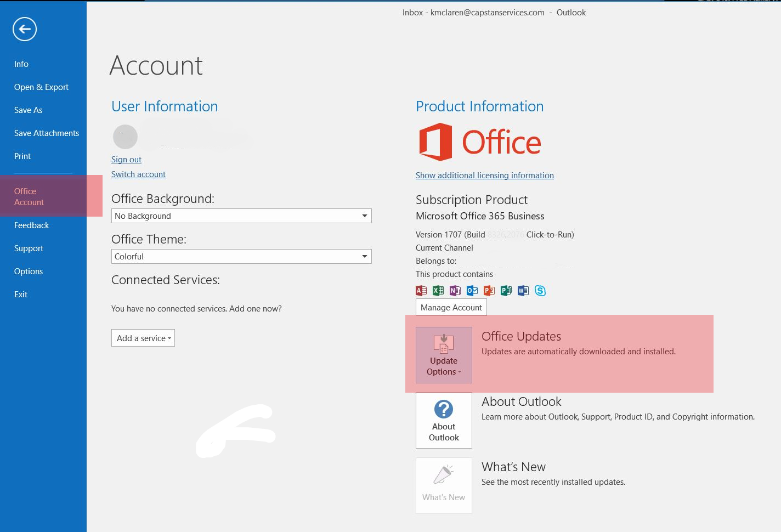This screenshot has width=781, height=532.
Task: Click the Publisher app icon
Action: click(506, 291)
